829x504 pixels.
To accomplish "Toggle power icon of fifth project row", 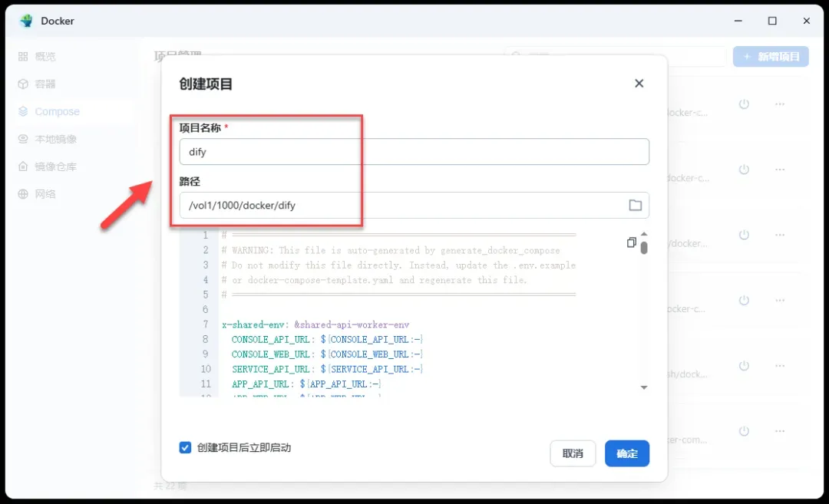I will coord(744,366).
